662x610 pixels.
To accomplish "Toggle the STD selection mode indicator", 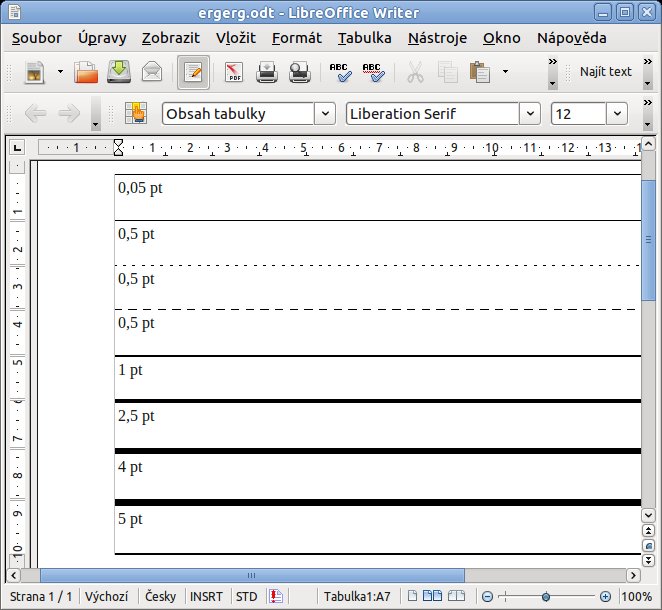I will (247, 596).
